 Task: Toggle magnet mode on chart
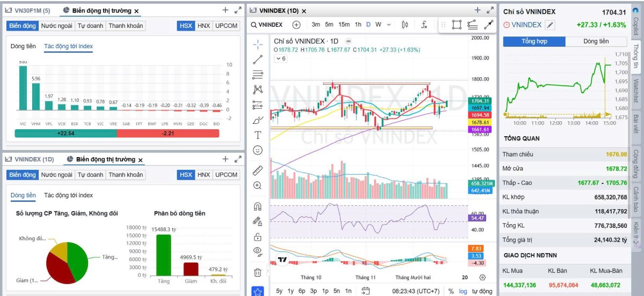[258, 206]
